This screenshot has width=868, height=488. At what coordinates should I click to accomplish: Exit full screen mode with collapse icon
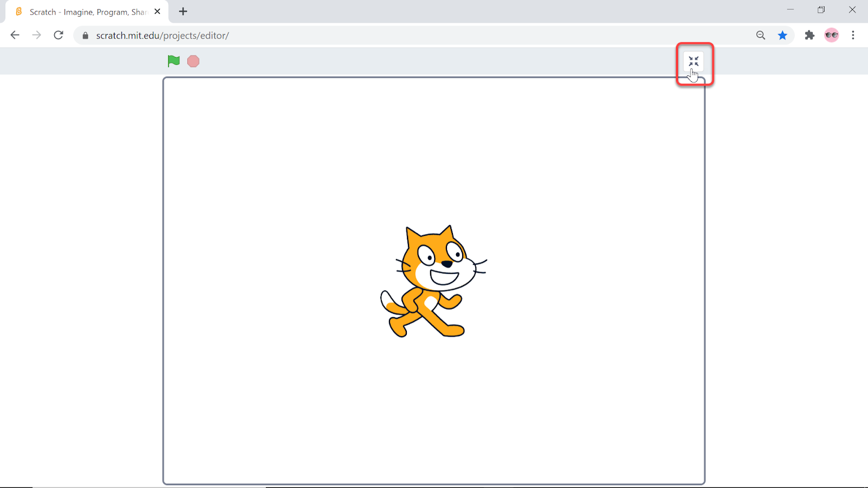click(x=693, y=62)
